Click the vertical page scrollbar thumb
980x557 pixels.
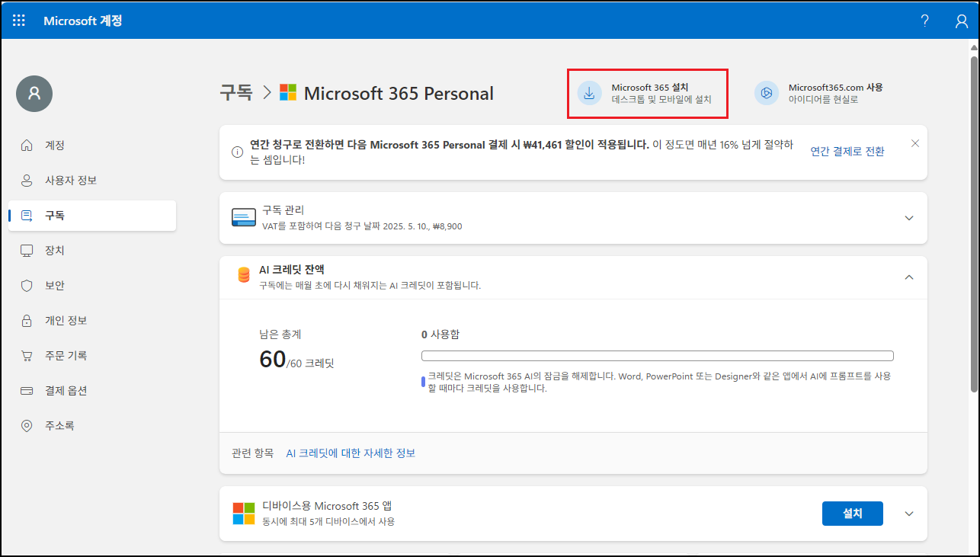(x=975, y=222)
